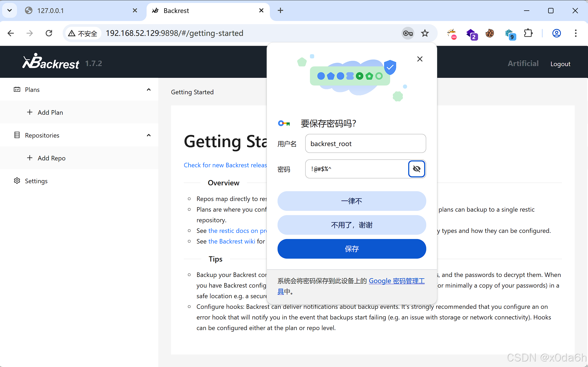588x367 pixels.
Task: Collapse the Plans section chevron
Action: click(x=149, y=90)
